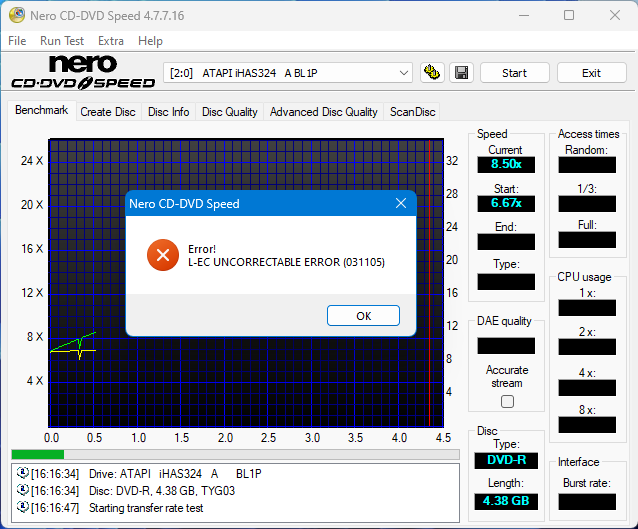The image size is (638, 529).
Task: Click the Burst rate field
Action: [x=587, y=502]
